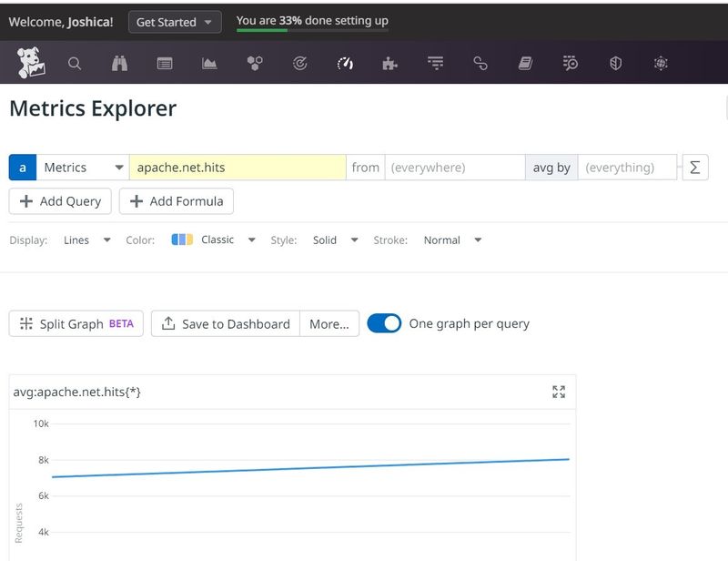Click the sigma aggregation icon
Viewport: 728px width, 561px height.
695,168
